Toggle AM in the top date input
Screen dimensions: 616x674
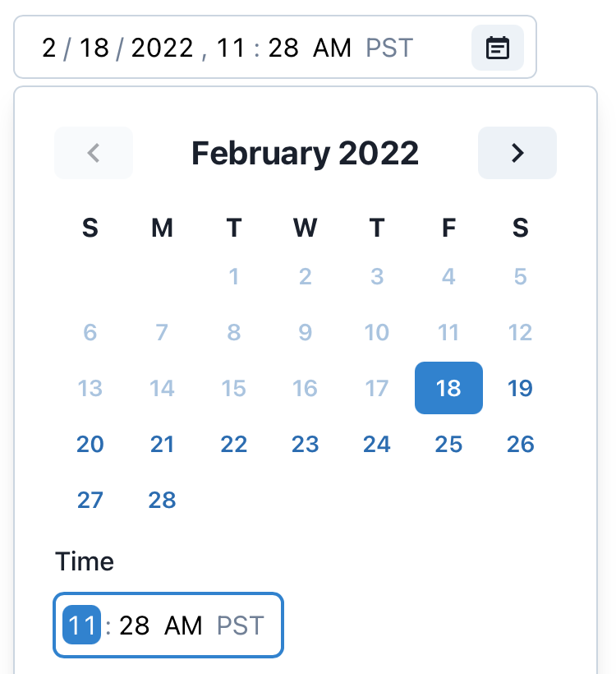(333, 48)
